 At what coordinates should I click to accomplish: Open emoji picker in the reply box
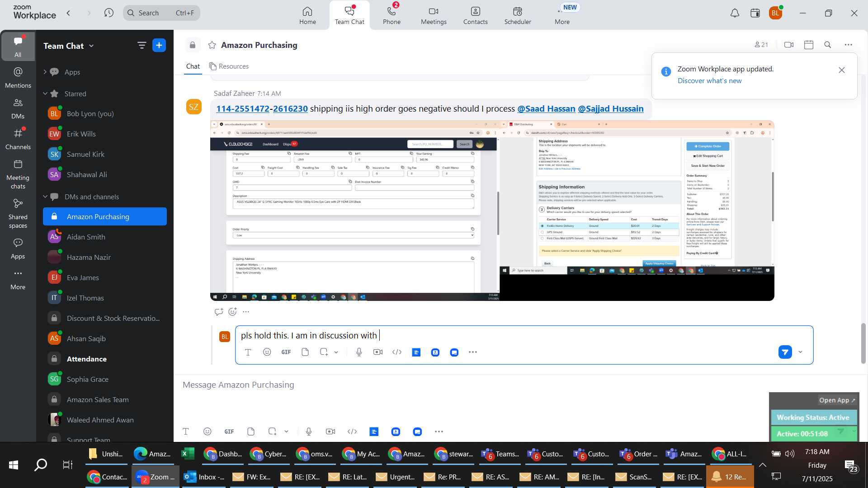pos(267,352)
